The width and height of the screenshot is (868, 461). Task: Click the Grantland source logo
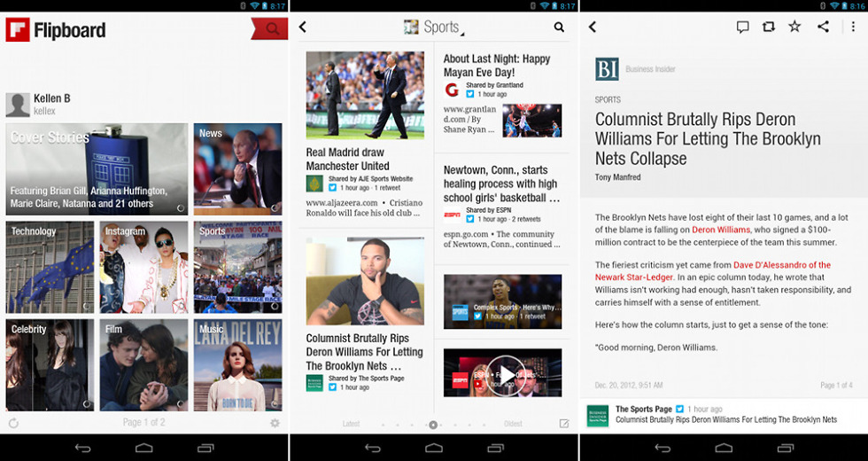[x=453, y=90]
